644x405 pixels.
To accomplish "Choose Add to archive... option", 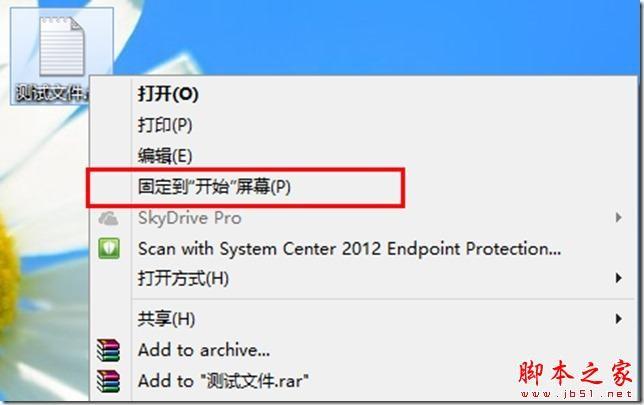I will 204,350.
